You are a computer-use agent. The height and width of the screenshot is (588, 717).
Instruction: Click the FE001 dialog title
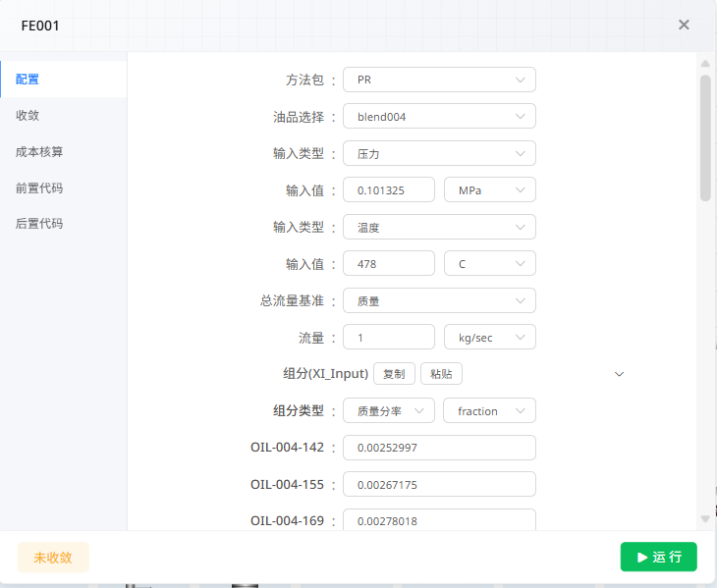[x=40, y=27]
